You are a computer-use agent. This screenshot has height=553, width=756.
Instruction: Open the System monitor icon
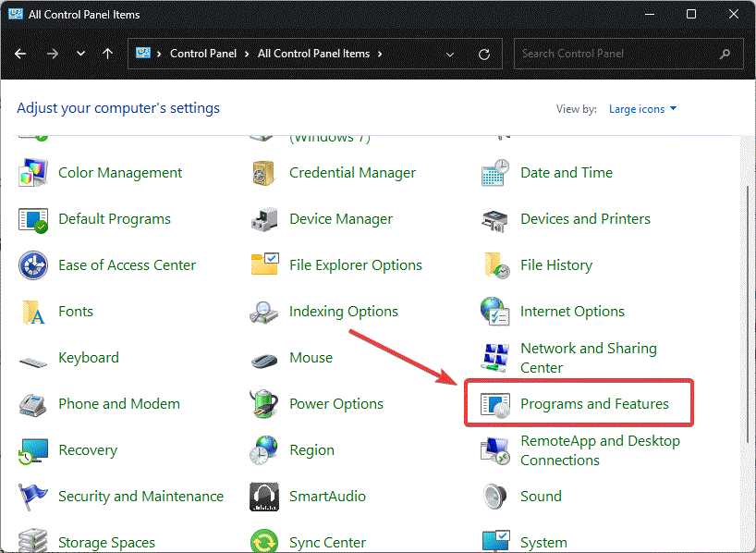[x=495, y=541]
